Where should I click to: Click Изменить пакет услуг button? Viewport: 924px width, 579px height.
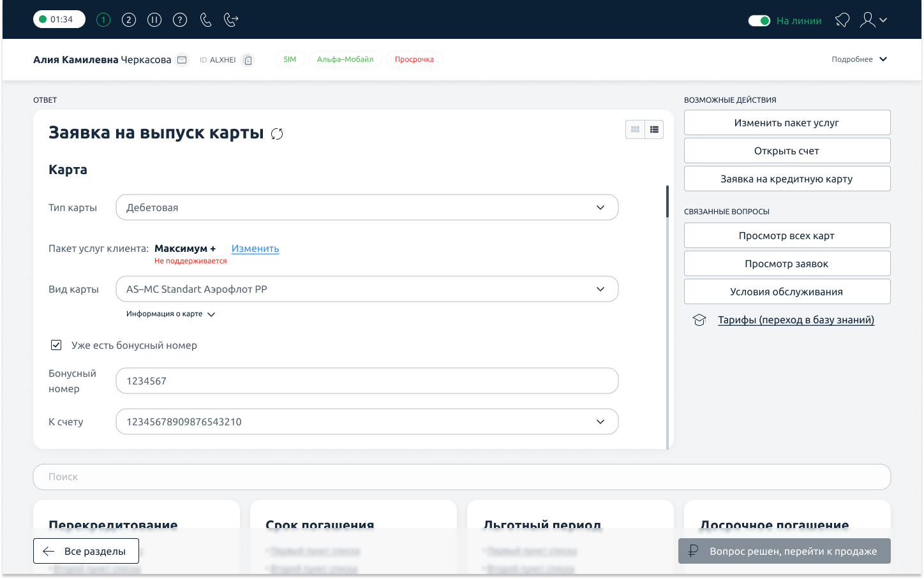pos(787,122)
